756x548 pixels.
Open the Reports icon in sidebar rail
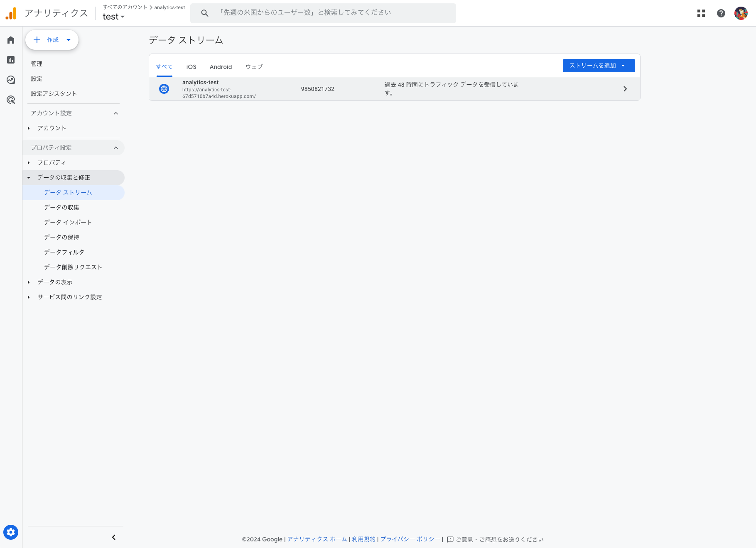pyautogui.click(x=10, y=60)
